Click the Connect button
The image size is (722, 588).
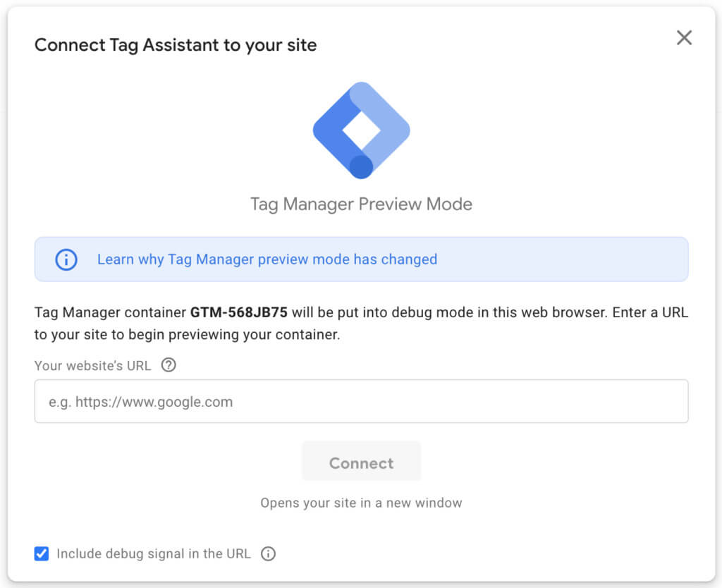[361, 463]
